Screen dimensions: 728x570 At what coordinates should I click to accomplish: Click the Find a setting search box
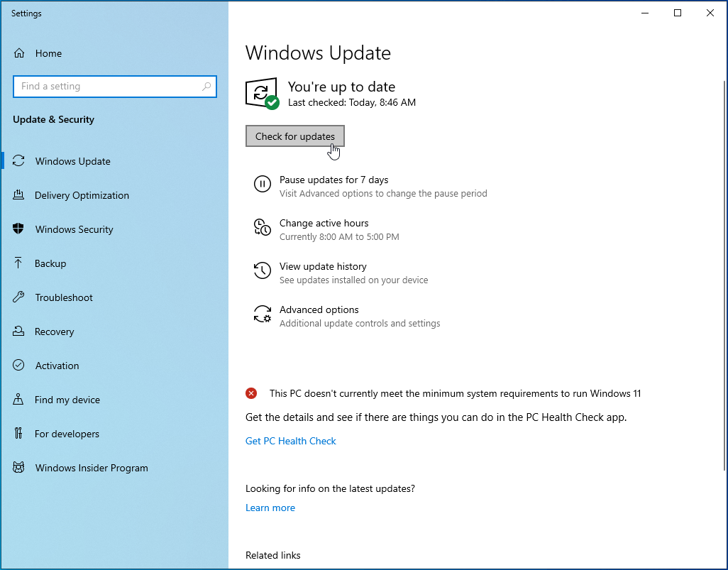[115, 86]
